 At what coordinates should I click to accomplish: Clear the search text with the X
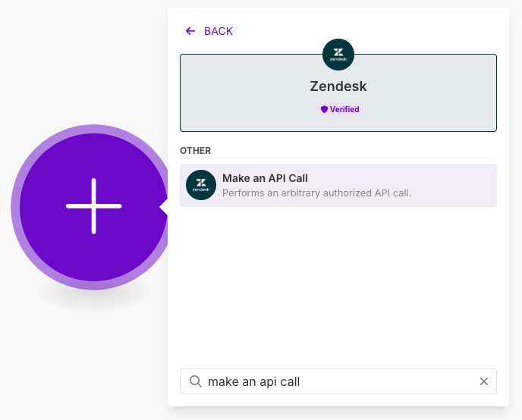[x=484, y=381]
